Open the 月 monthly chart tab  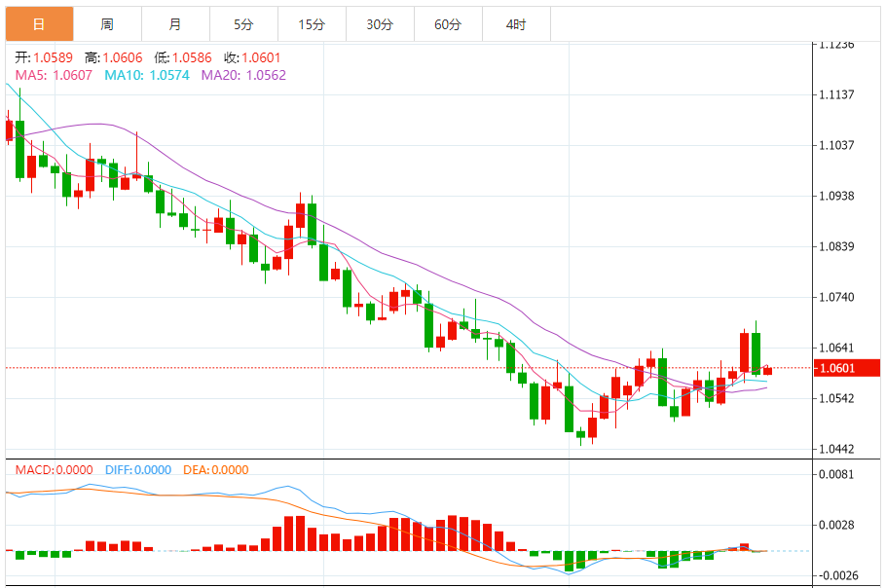click(x=175, y=24)
